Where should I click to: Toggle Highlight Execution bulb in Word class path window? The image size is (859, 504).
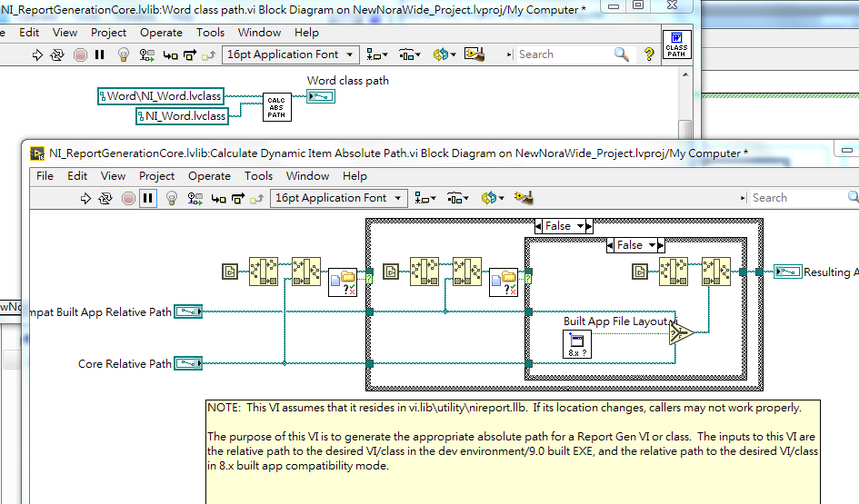(124, 54)
